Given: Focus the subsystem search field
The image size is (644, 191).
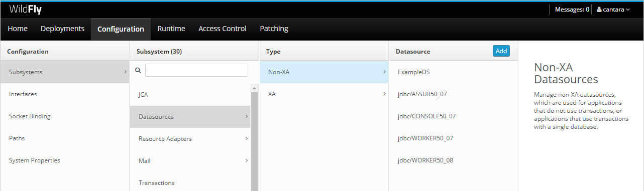Looking at the screenshot, I should click(x=196, y=70).
